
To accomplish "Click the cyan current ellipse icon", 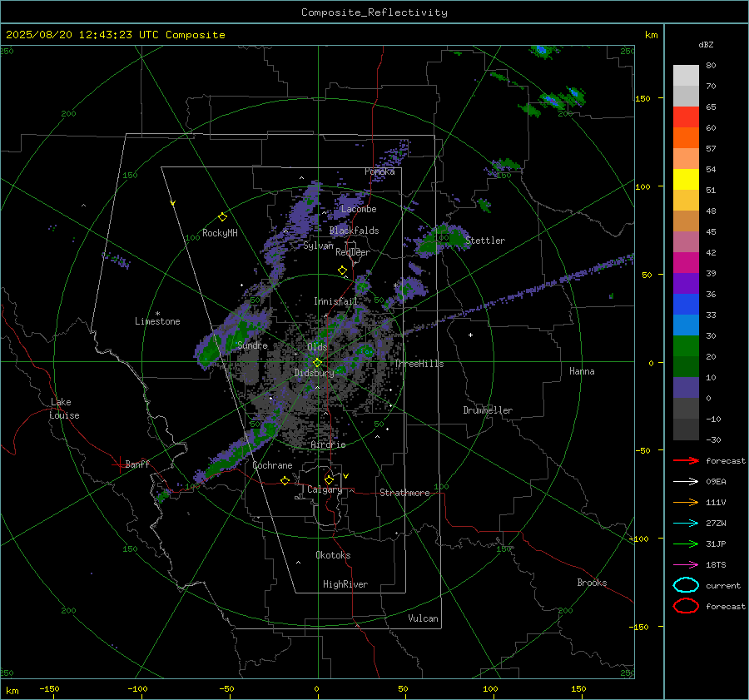I will [686, 585].
